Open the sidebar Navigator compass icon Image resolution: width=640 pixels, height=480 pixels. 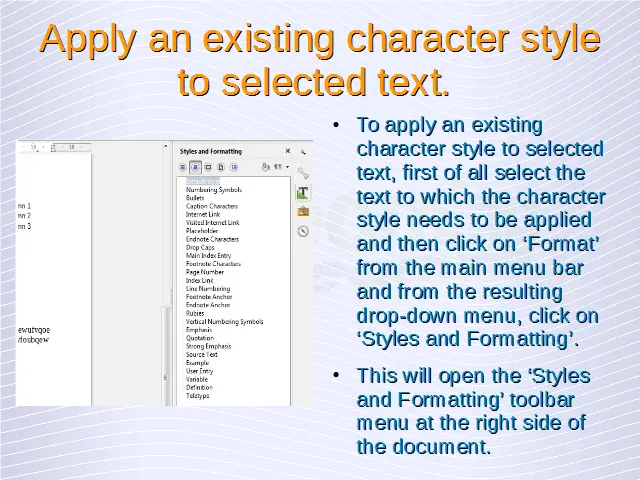[302, 231]
